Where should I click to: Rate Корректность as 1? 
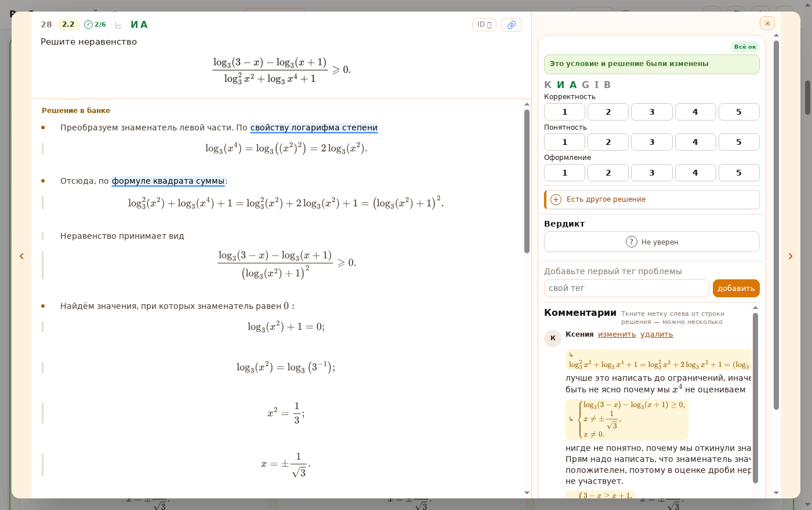(564, 112)
